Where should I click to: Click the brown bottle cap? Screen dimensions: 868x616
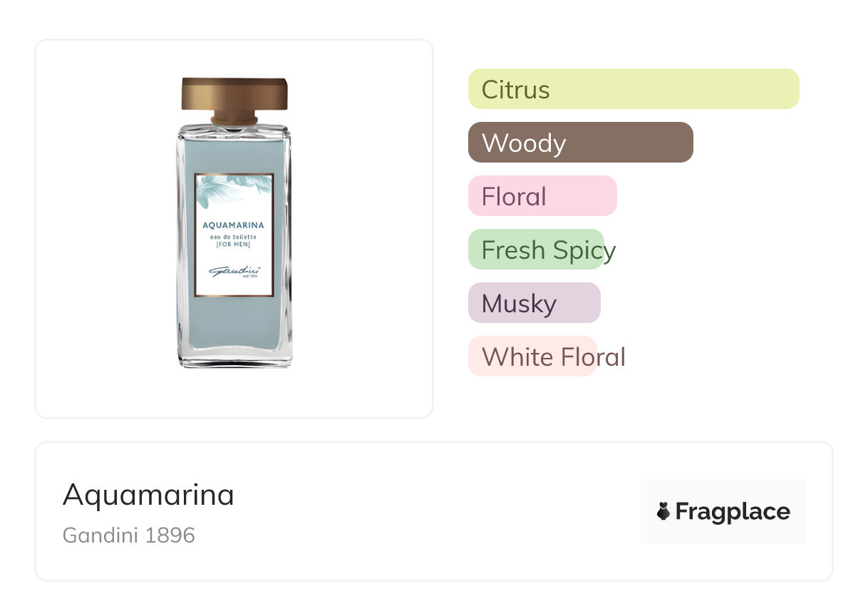tap(234, 95)
